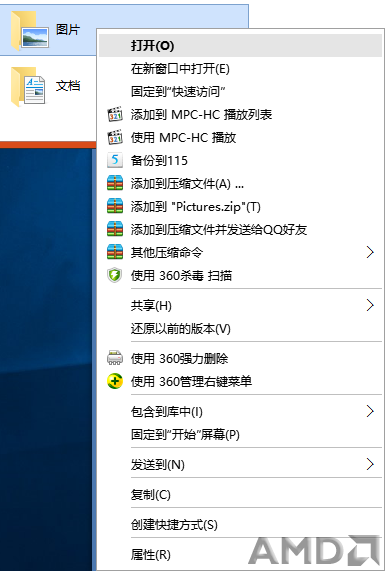Viewport: 385px width, 571px height.
Task: Expand the 共享(H) submenu arrow
Action: tap(370, 305)
